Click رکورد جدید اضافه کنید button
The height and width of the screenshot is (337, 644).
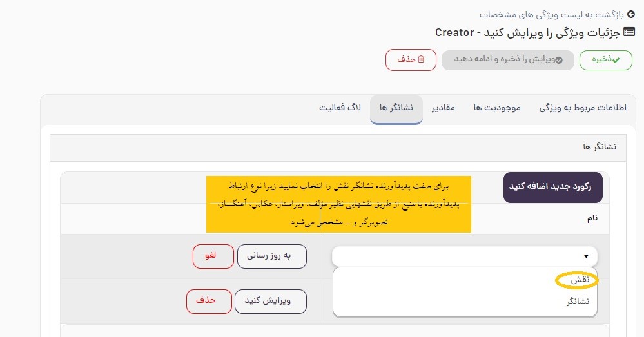[552, 187]
